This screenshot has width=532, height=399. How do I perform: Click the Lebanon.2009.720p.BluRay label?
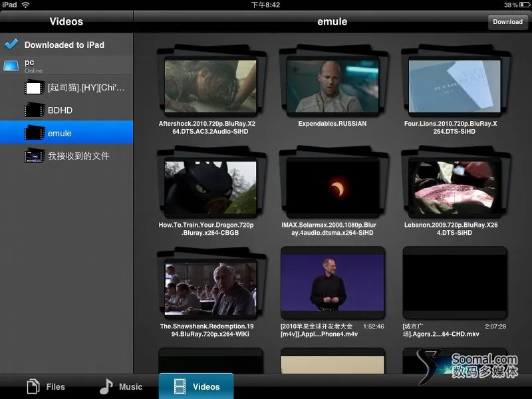(x=451, y=229)
